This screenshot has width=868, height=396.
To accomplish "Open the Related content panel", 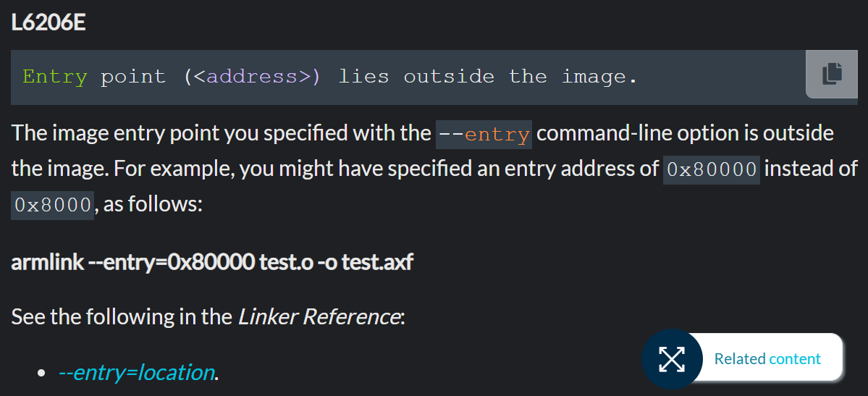I will [767, 358].
